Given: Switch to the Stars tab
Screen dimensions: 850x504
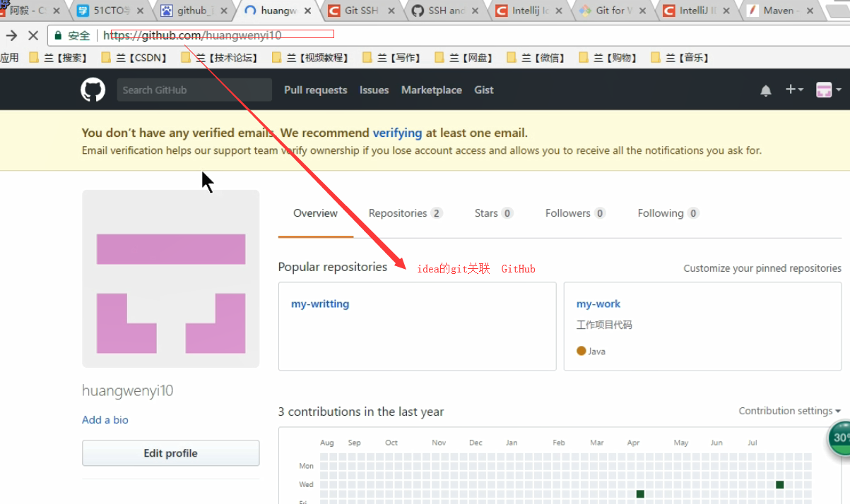Looking at the screenshot, I should (x=494, y=213).
